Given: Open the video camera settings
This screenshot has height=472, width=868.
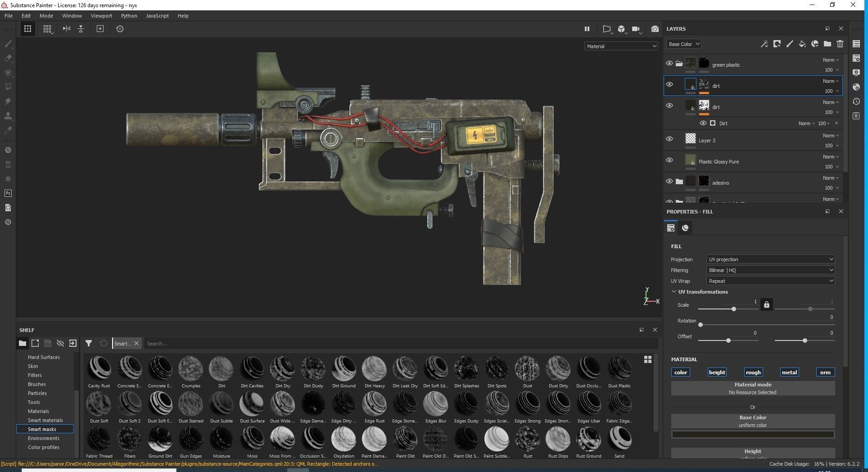Looking at the screenshot, I should pyautogui.click(x=636, y=29).
